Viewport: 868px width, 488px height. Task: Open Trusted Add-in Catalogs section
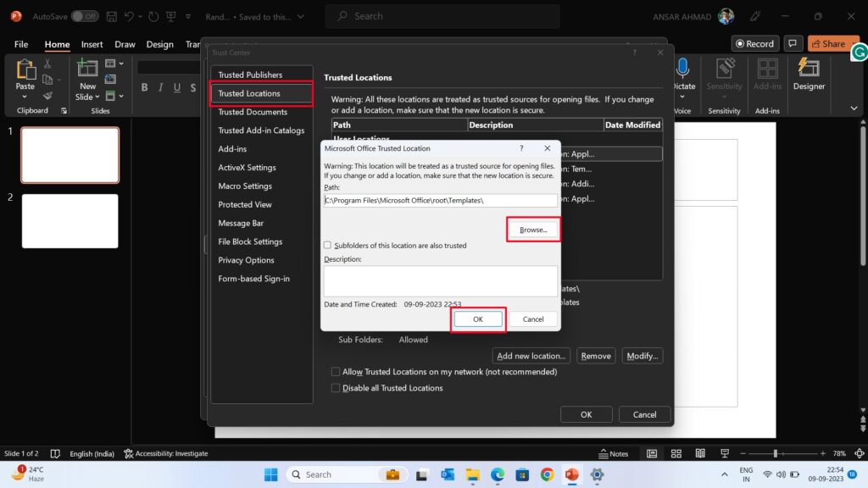click(x=261, y=130)
